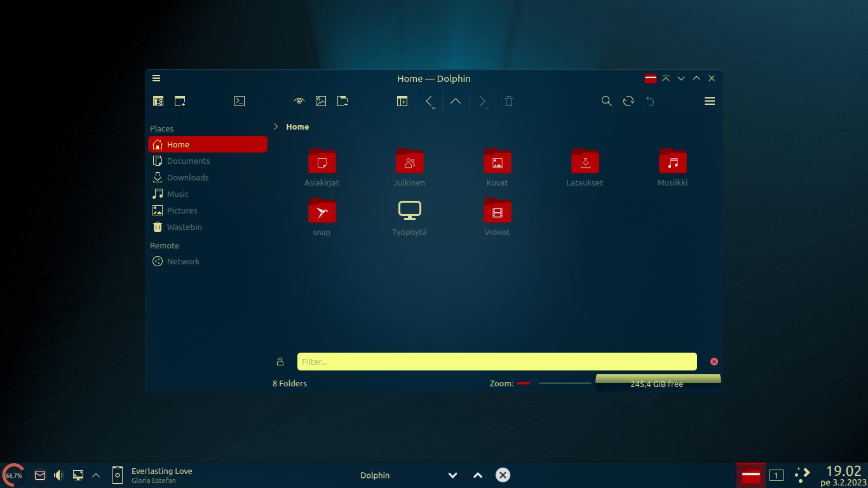Click the 66,7% circular gauge in panel
868x488 pixels.
click(13, 475)
